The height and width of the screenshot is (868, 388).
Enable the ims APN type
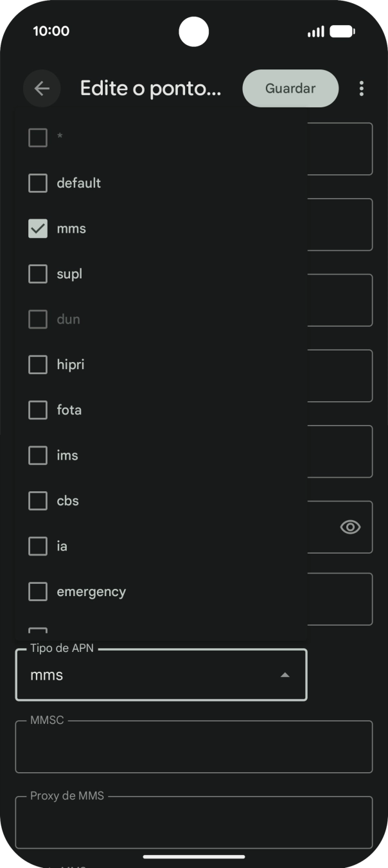38,455
